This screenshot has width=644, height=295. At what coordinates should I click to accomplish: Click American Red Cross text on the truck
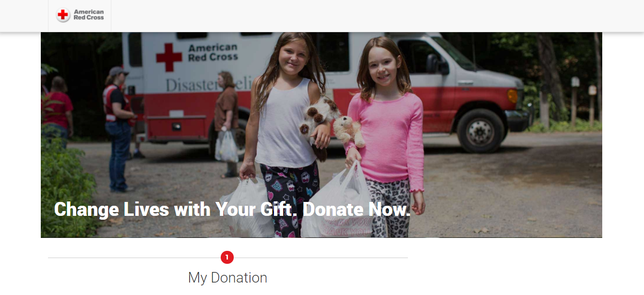point(213,52)
